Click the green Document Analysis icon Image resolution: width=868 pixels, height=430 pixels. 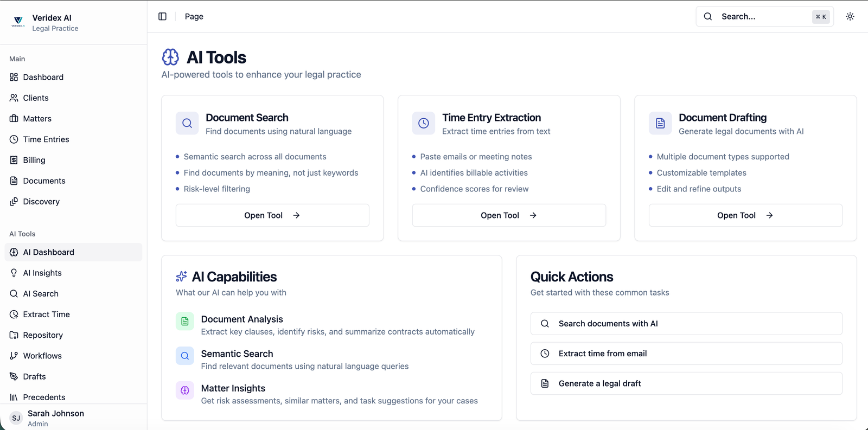point(185,321)
